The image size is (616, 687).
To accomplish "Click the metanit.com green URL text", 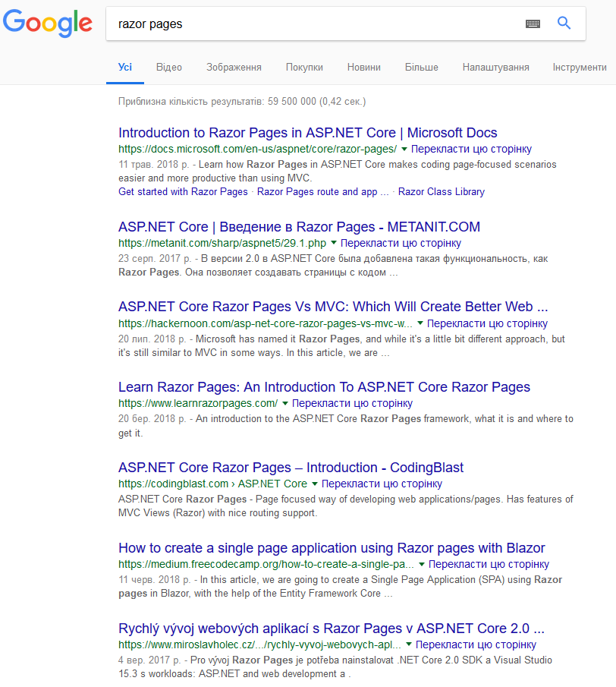I will pyautogui.click(x=222, y=243).
